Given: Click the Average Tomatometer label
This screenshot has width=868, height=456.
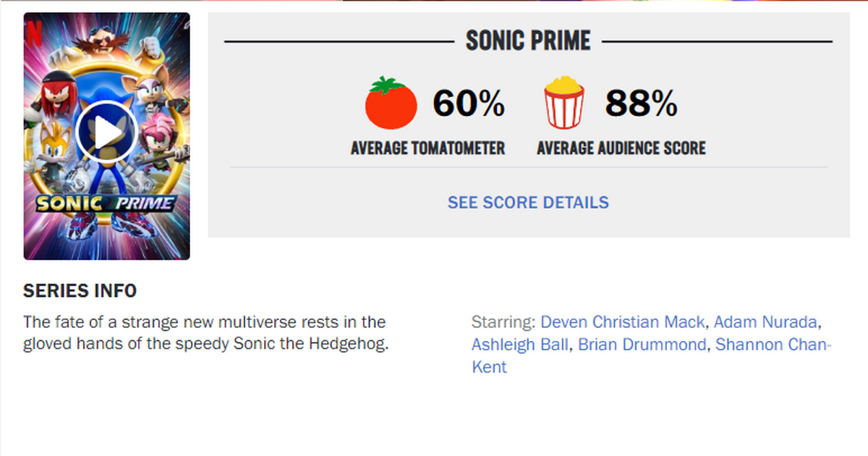Looking at the screenshot, I should pyautogui.click(x=427, y=148).
